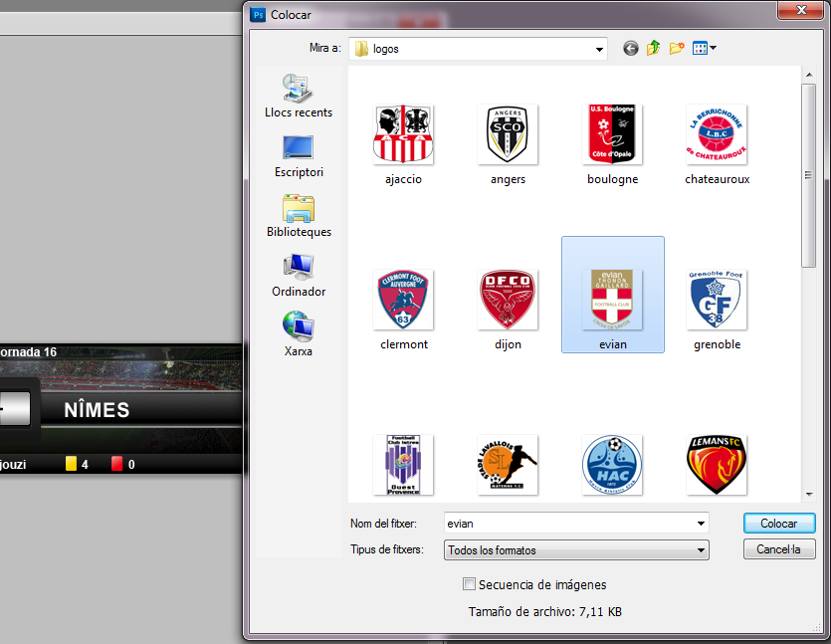Click the 'ornada 16' text in canvas
831x644 pixels.
(28, 352)
